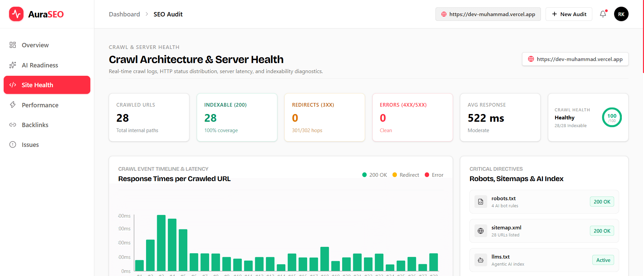
Task: Click the dev-muhammad.vercel.app badge under header
Action: 575,59
